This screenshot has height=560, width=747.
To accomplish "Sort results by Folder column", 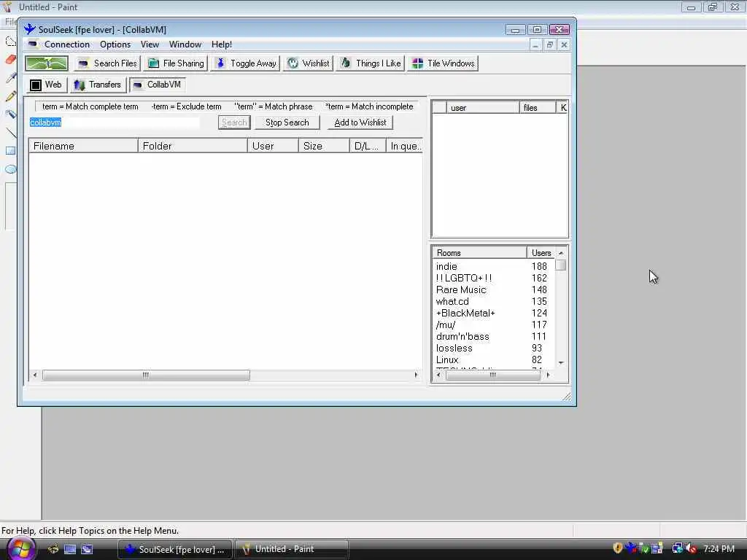I will pos(193,146).
